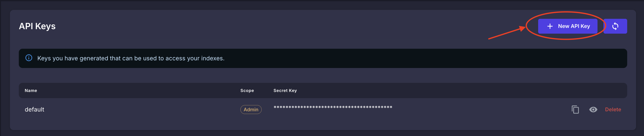The width and height of the screenshot is (644, 136).
Task: Click the masked secret key asterisks
Action: click(333, 108)
